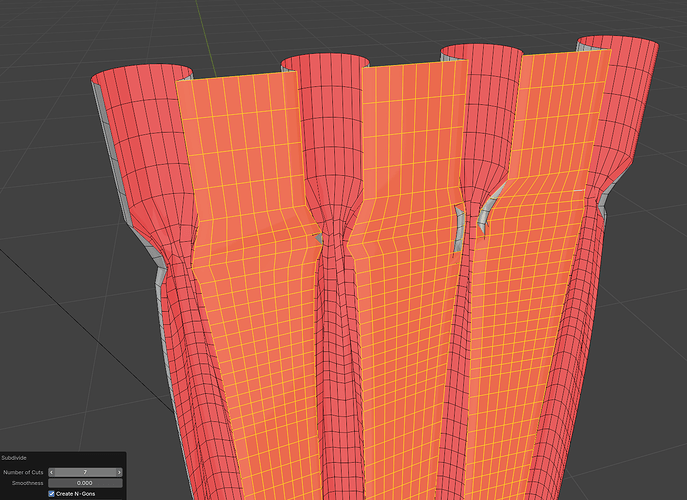Viewport: 687px width, 500px height.
Task: Decrease Number of Cuts with left arrow
Action: 52,472
